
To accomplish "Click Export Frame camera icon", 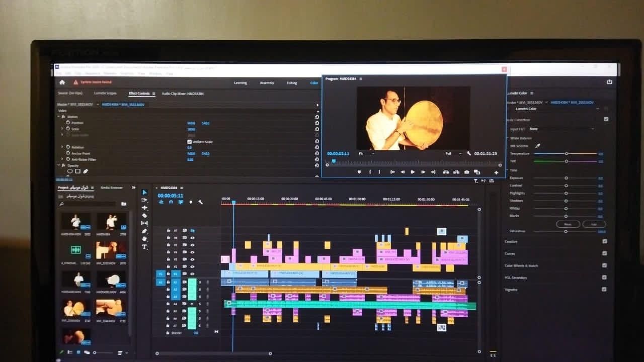I will click(x=466, y=172).
